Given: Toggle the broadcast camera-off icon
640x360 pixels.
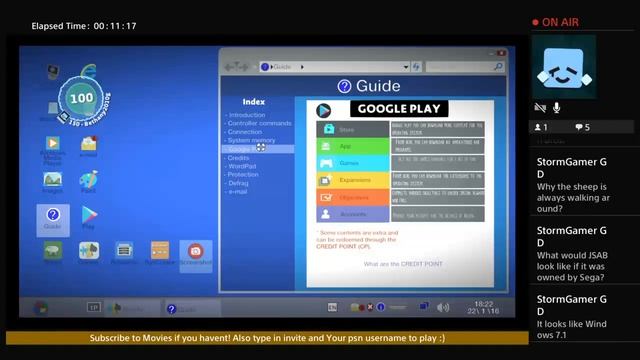Looking at the screenshot, I should click(x=540, y=107).
